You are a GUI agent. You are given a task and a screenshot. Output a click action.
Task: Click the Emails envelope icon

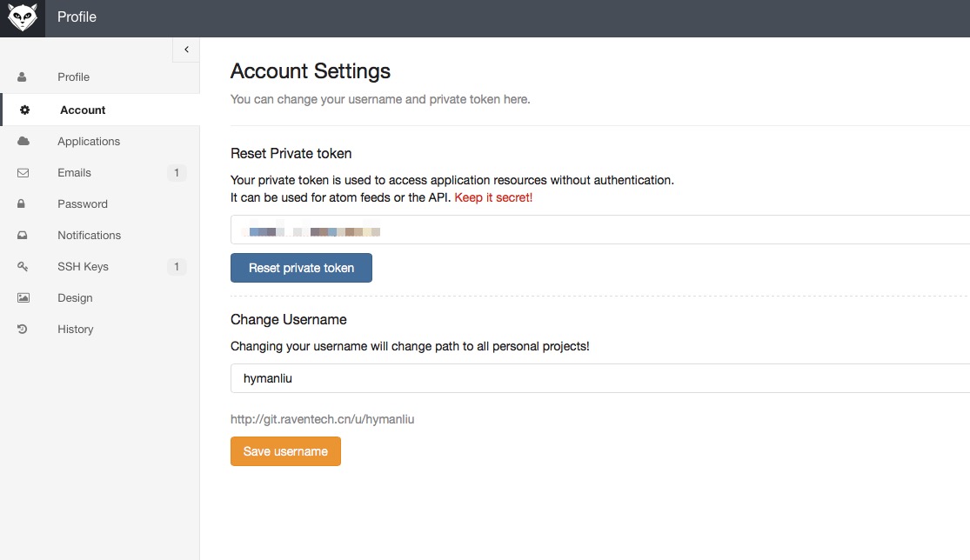pos(23,173)
